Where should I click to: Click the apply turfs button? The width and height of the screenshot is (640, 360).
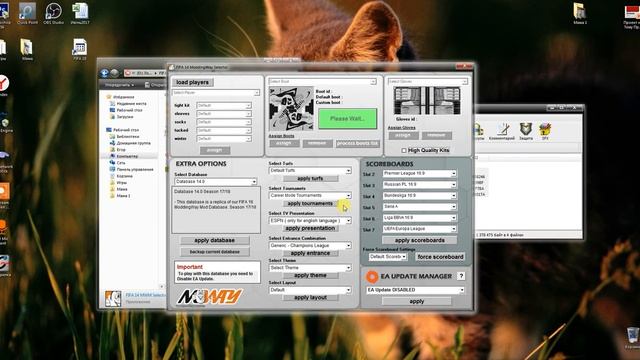pos(310,178)
